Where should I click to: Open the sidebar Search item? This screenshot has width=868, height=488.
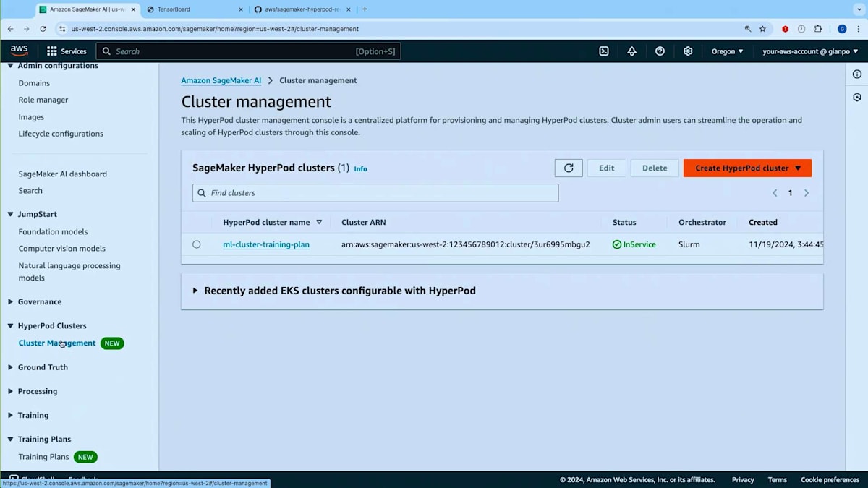pos(30,191)
